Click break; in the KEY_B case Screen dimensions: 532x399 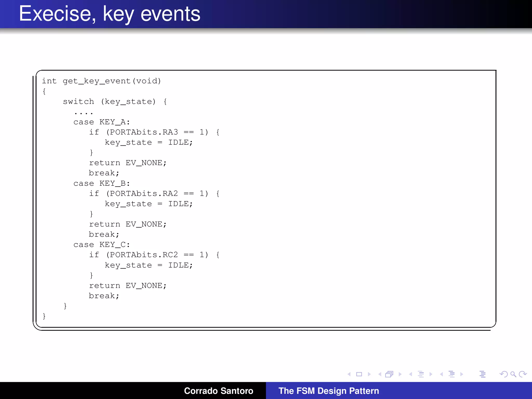(104, 234)
